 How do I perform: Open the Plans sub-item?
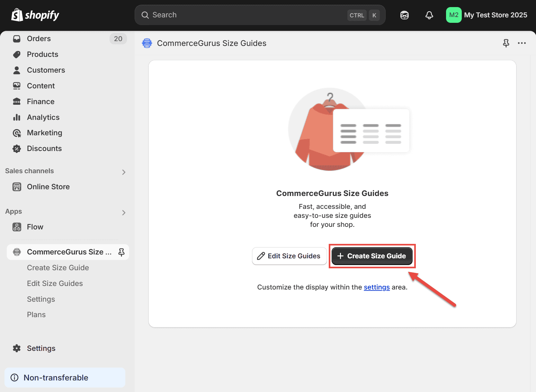pyautogui.click(x=36, y=315)
